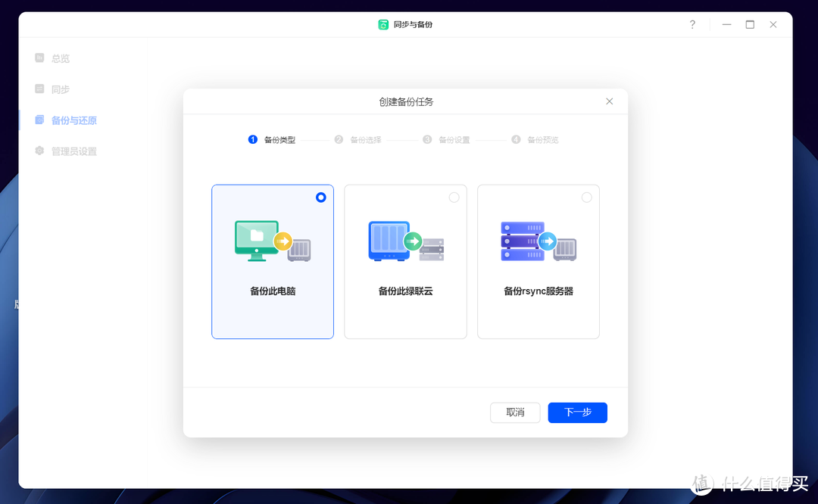Open help with the question mark icon

click(692, 23)
